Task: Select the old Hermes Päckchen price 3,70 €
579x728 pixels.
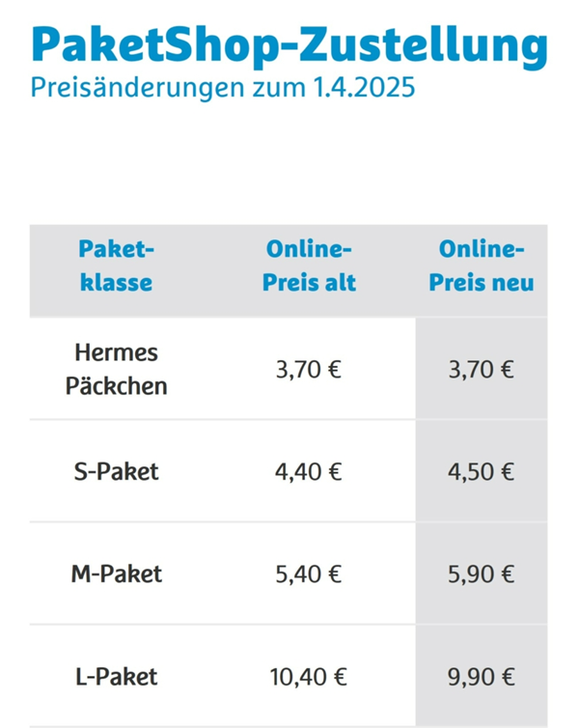Action: 309,370
